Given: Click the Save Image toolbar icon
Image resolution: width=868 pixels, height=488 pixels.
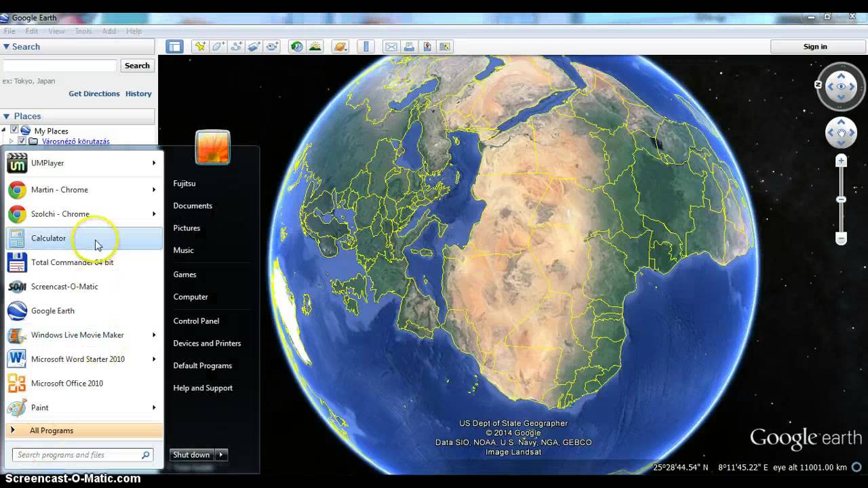Looking at the screenshot, I should tap(427, 47).
